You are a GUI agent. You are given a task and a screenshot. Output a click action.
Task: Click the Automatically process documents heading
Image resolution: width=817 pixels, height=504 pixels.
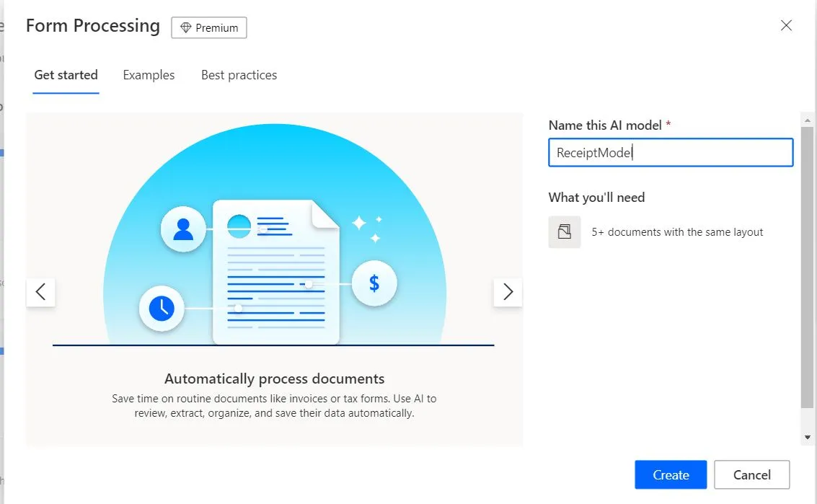tap(274, 379)
